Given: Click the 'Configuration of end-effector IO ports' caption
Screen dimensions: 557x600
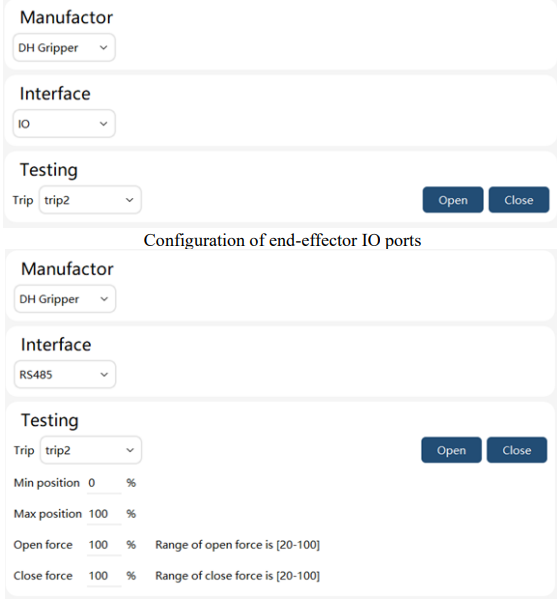Looking at the screenshot, I should point(282,240).
